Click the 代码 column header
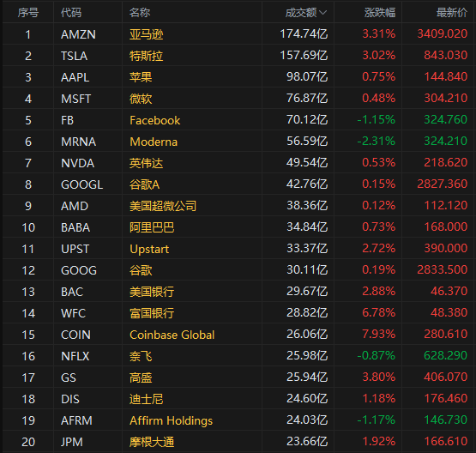The width and height of the screenshot is (476, 453). [71, 13]
